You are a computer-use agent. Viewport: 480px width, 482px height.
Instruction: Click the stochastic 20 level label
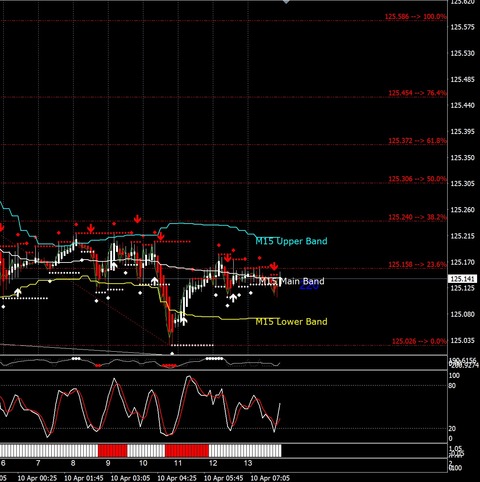(x=453, y=429)
